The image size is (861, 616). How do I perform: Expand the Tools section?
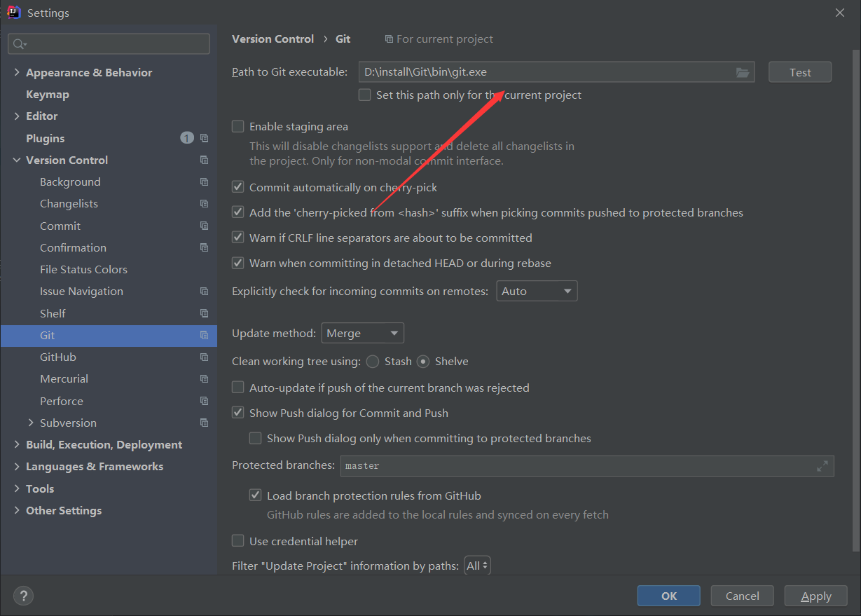[17, 488]
